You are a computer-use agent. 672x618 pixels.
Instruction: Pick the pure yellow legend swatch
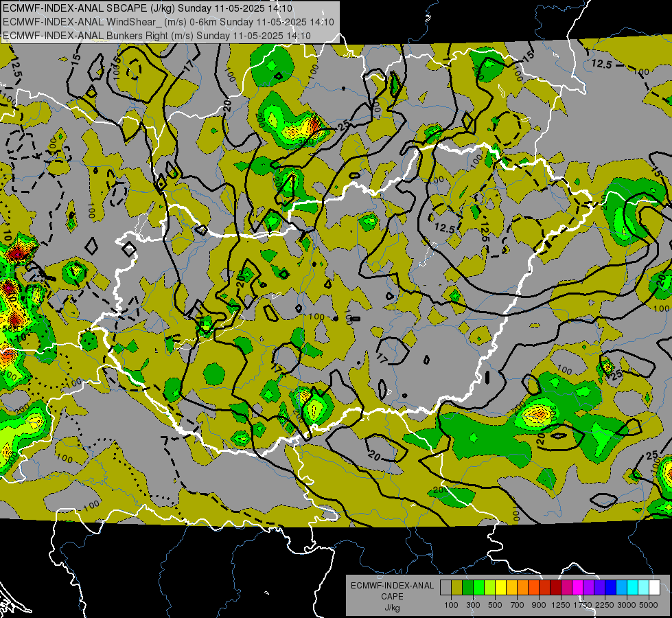click(x=500, y=588)
